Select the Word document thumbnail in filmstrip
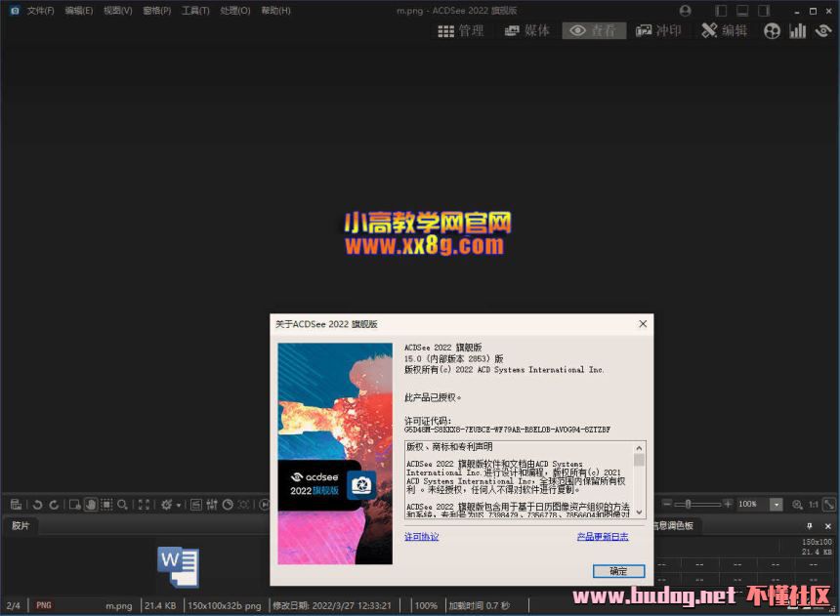Screen dimensions: 840x616 pos(179,567)
